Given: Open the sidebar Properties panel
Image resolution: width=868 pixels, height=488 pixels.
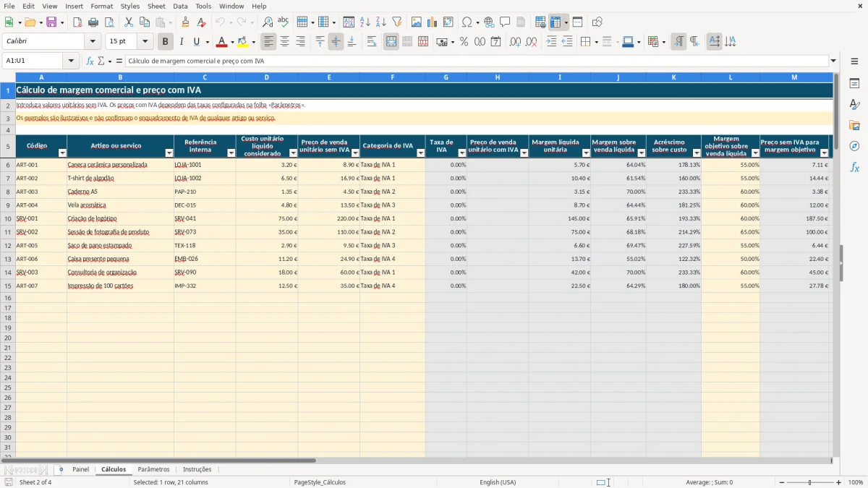Looking at the screenshot, I should (854, 84).
